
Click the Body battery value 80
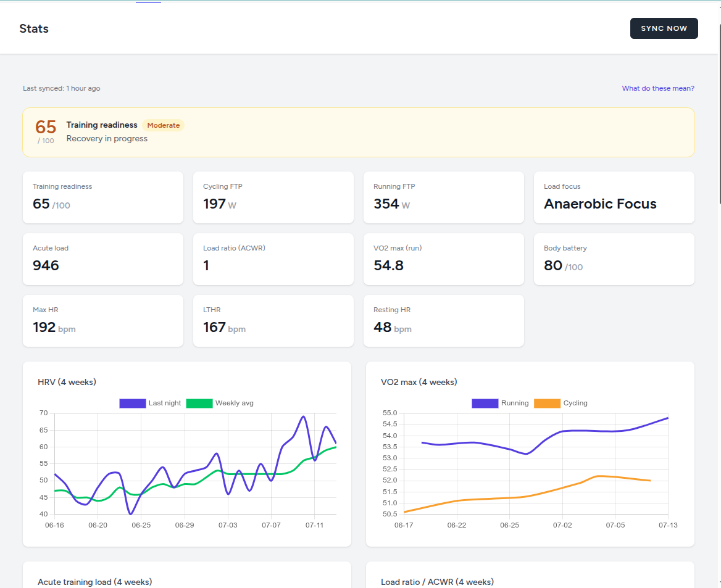pyautogui.click(x=553, y=265)
